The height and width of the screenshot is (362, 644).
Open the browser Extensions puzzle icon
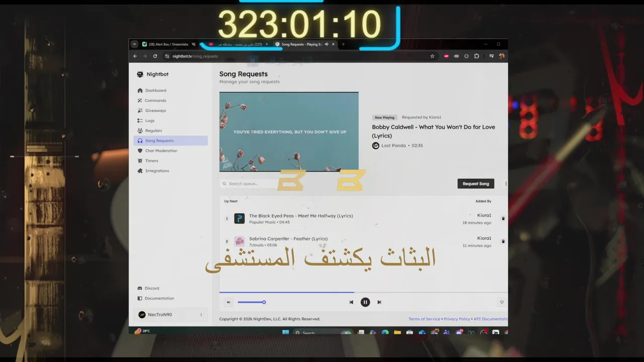pos(476,56)
